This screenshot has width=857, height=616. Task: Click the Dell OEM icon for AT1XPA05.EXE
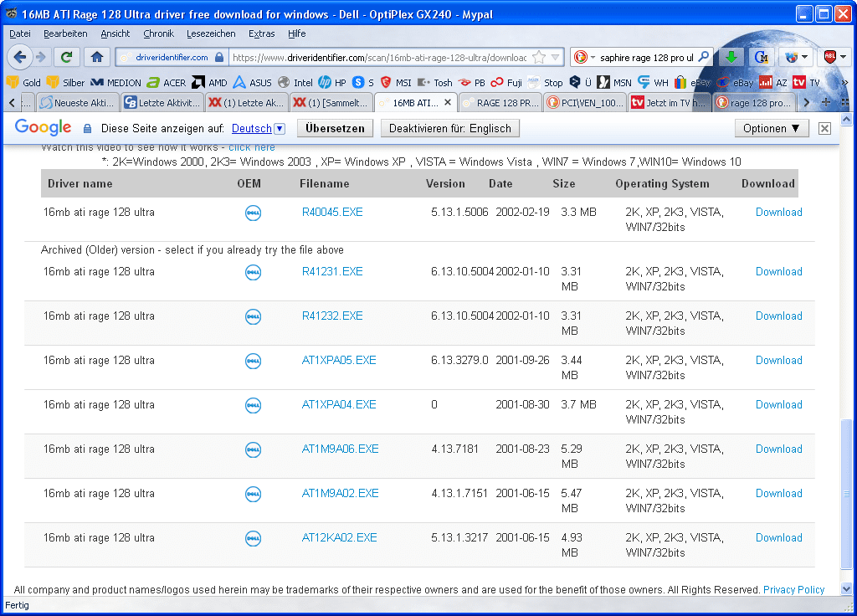pyautogui.click(x=253, y=361)
